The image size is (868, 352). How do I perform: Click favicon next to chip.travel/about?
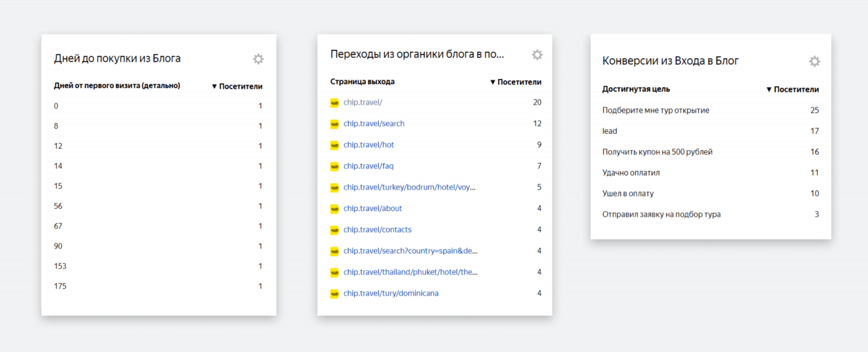click(x=335, y=208)
